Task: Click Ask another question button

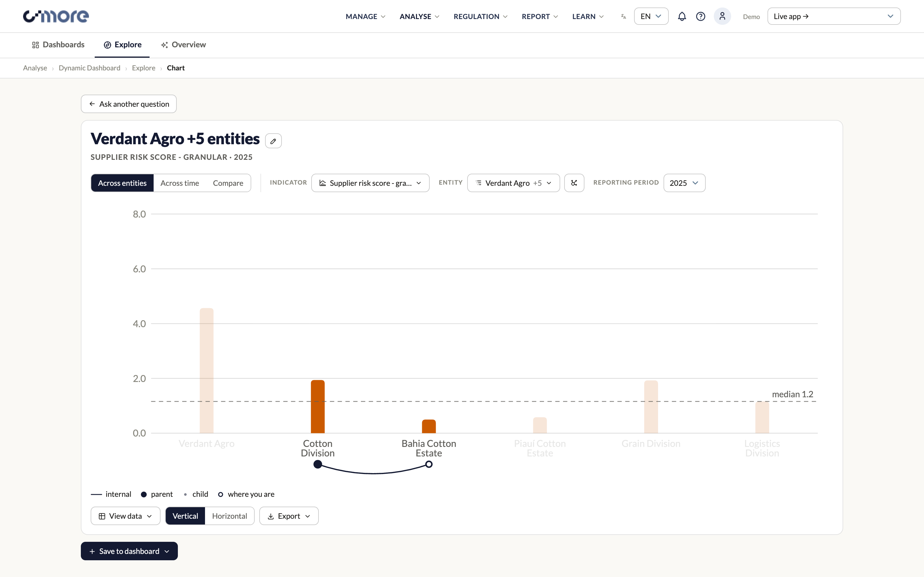Action: (129, 104)
